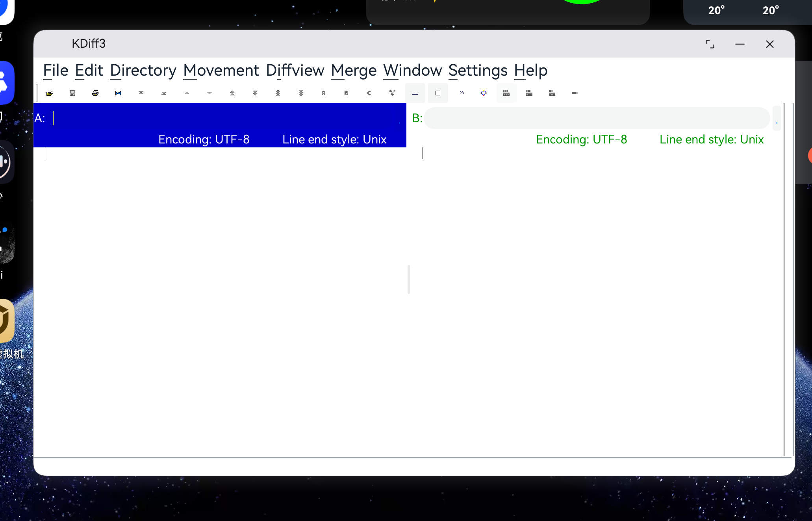The width and height of the screenshot is (812, 521).
Task: Open the Diffview menu
Action: (295, 71)
